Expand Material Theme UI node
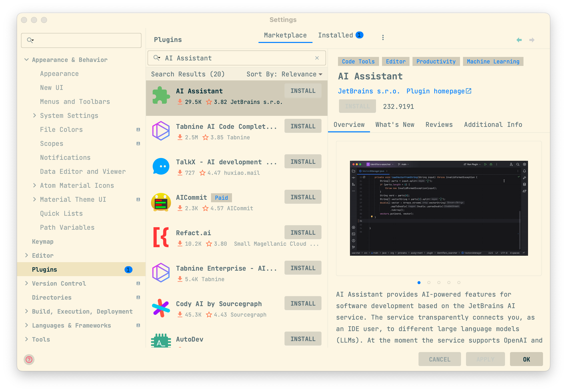This screenshot has width=567, height=392. 34,199
